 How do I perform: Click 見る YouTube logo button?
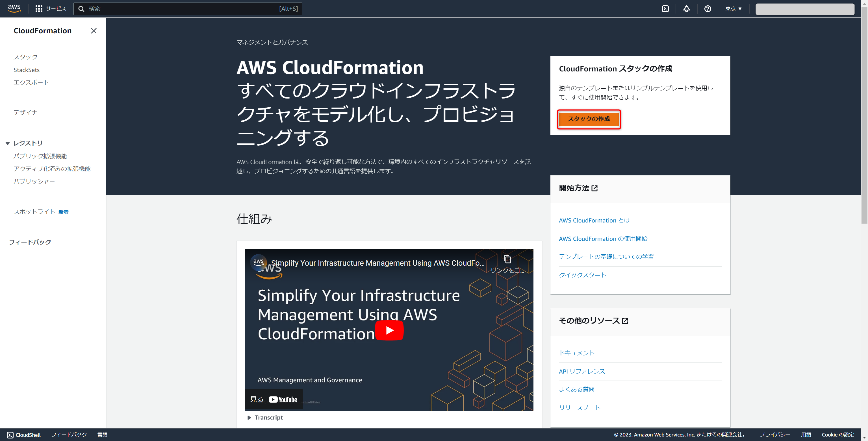(274, 399)
